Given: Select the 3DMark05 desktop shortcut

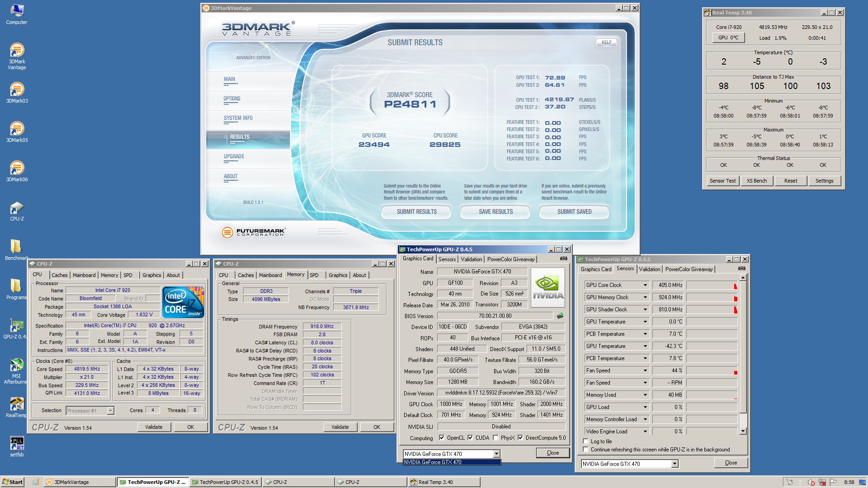Looking at the screenshot, I should [17, 132].
